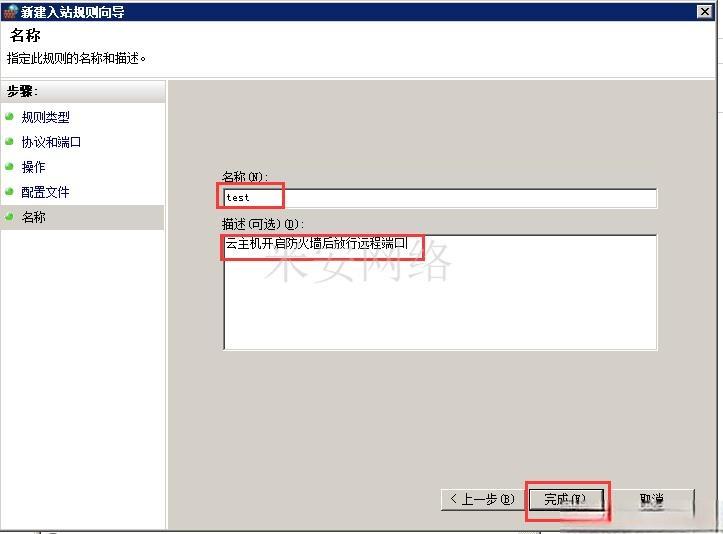723x534 pixels.
Task: Click the 完成 finish button
Action: [566, 499]
